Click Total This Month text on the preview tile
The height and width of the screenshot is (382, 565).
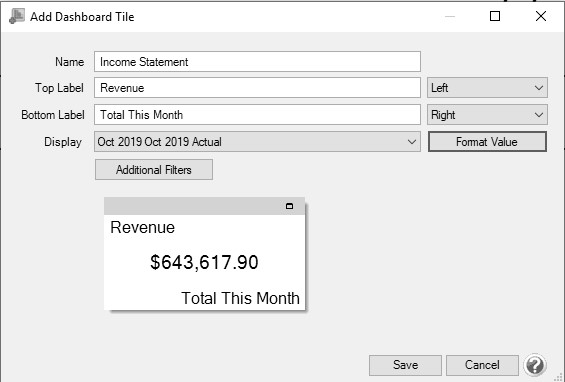tap(240, 298)
